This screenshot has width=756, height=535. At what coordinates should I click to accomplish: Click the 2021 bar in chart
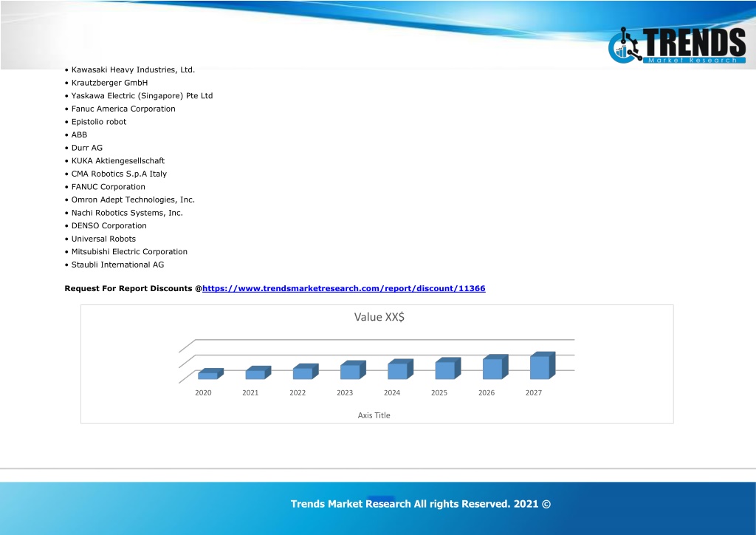click(x=258, y=372)
